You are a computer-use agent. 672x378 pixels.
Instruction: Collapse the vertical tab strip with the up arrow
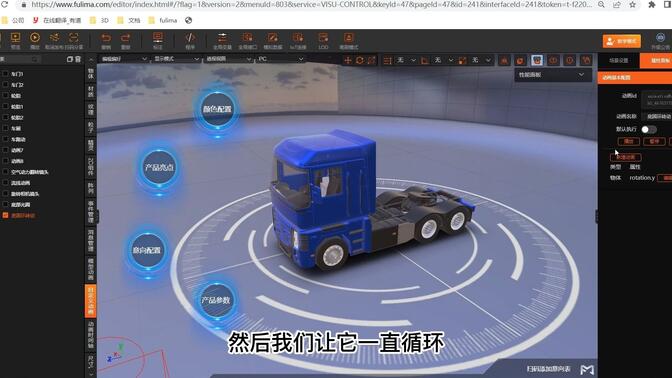pos(90,59)
